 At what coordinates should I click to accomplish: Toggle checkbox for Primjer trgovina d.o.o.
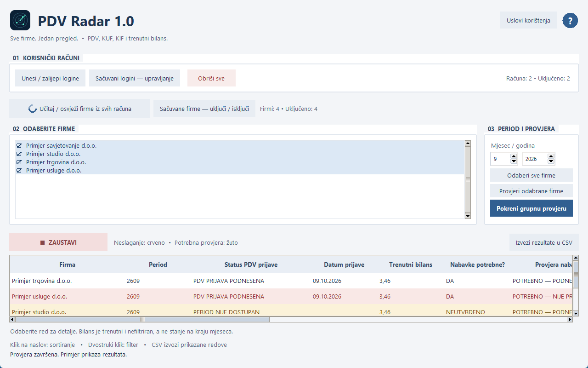tap(19, 162)
